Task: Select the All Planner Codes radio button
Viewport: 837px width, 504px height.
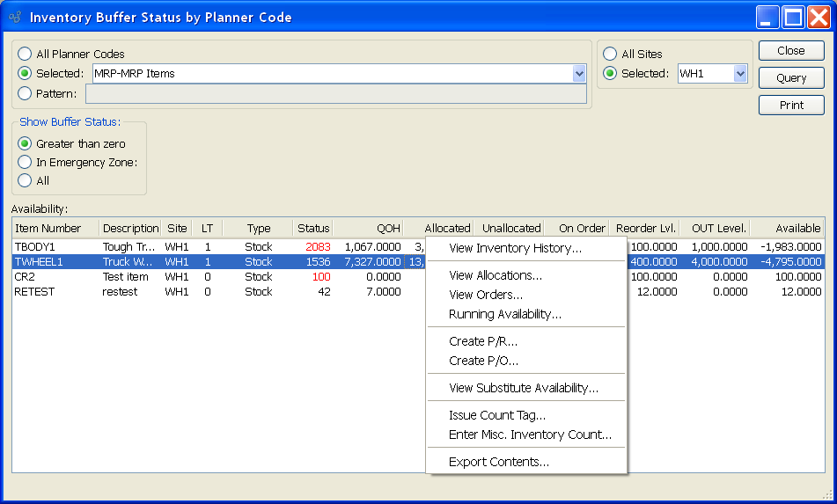Action: [25, 54]
